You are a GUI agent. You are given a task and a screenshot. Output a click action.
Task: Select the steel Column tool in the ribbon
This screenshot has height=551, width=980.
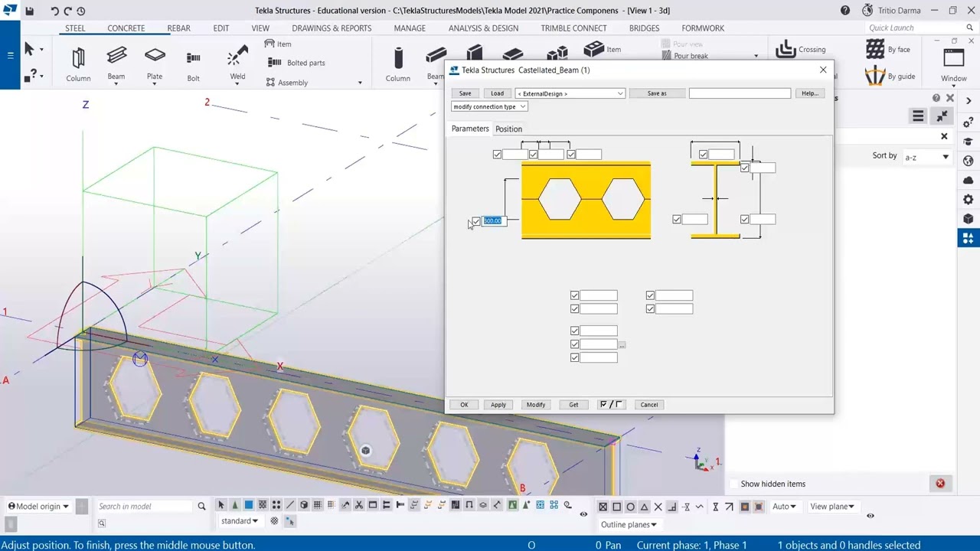point(78,64)
